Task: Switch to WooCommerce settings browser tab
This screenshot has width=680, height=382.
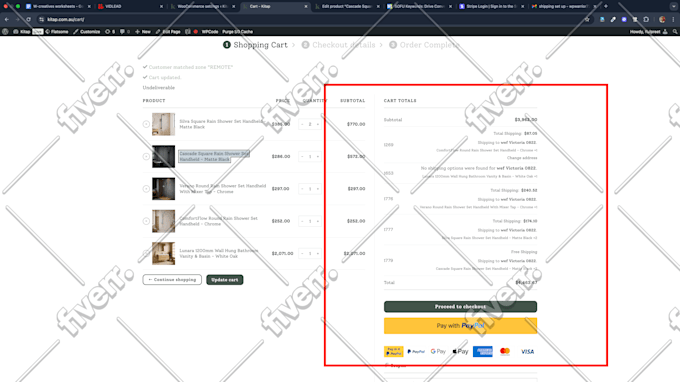Action: [203, 7]
